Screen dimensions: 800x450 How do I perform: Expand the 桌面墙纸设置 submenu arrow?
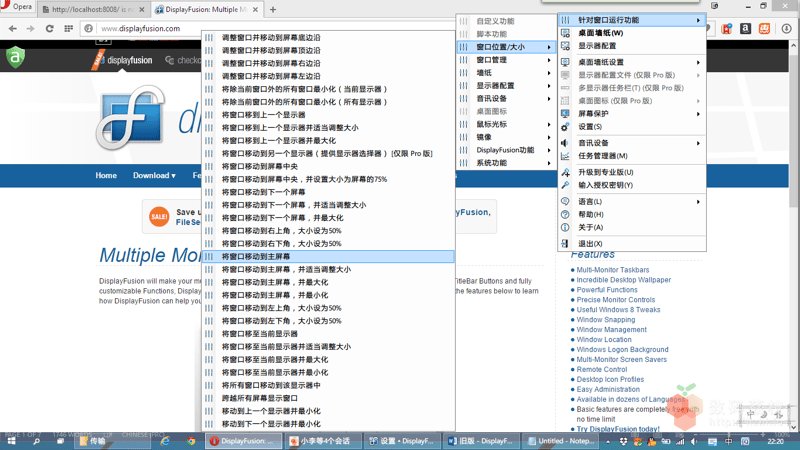point(698,62)
